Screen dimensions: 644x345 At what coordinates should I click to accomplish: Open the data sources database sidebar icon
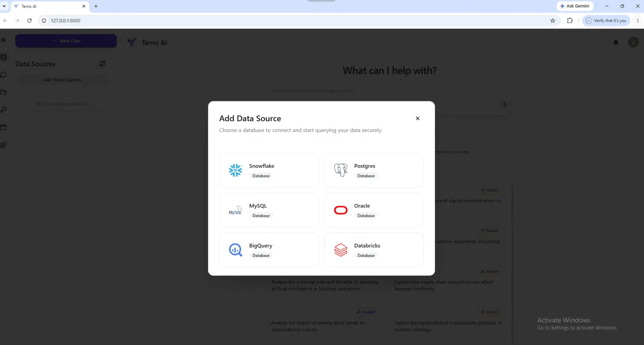[x=3, y=57]
